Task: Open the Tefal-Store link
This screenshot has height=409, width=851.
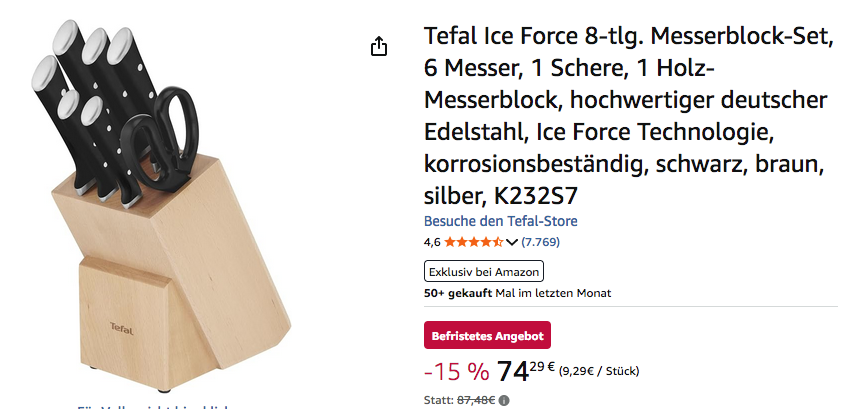Action: 500,221
